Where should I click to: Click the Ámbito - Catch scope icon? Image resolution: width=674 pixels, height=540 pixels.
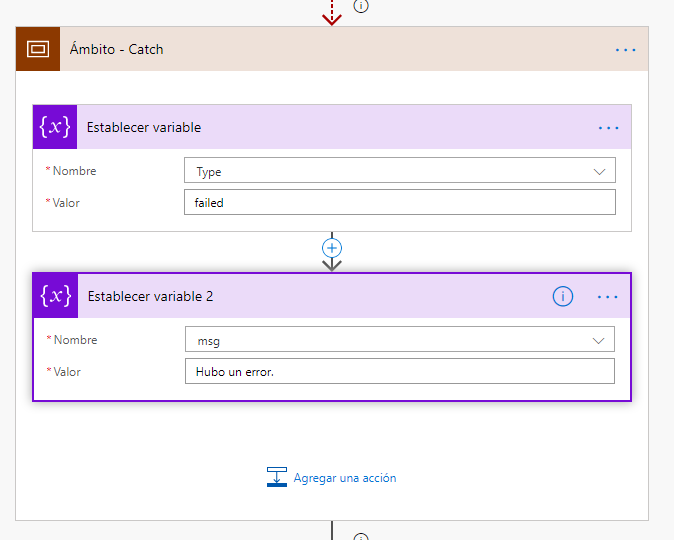(37, 49)
